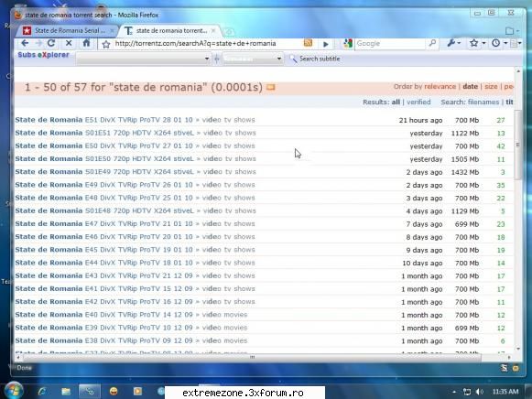Reload the page with the Refresh icon

51,43
